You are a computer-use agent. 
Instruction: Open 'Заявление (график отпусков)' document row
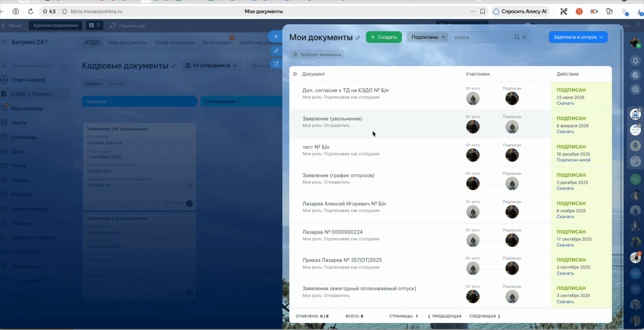(450, 181)
